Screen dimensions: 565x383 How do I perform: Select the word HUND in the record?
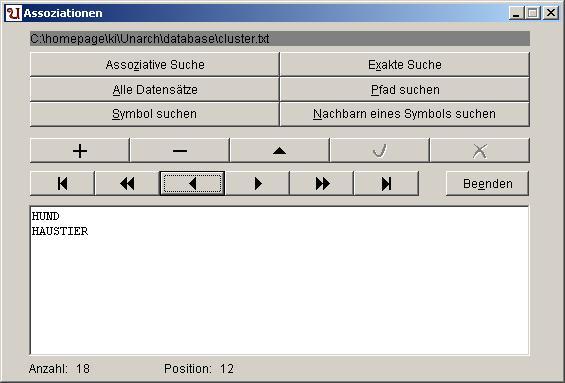tap(45, 216)
